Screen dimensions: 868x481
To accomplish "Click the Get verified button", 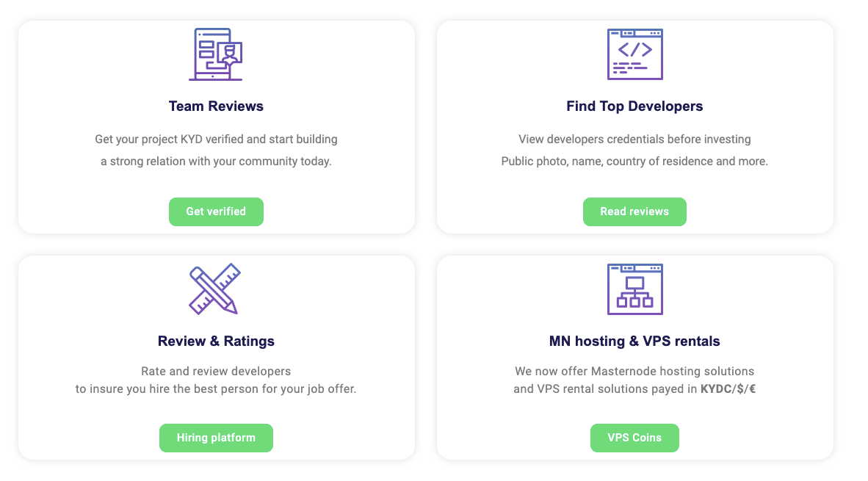I will 216,211.
